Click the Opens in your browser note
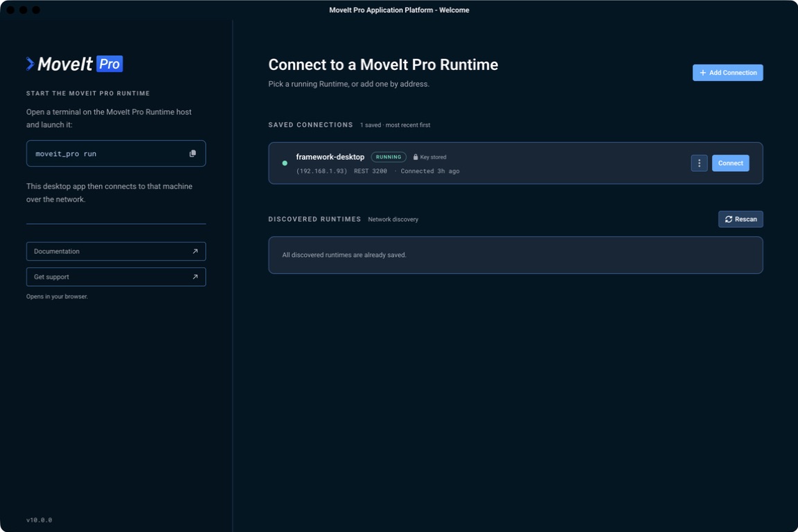Viewport: 798px width, 532px height. 57,296
